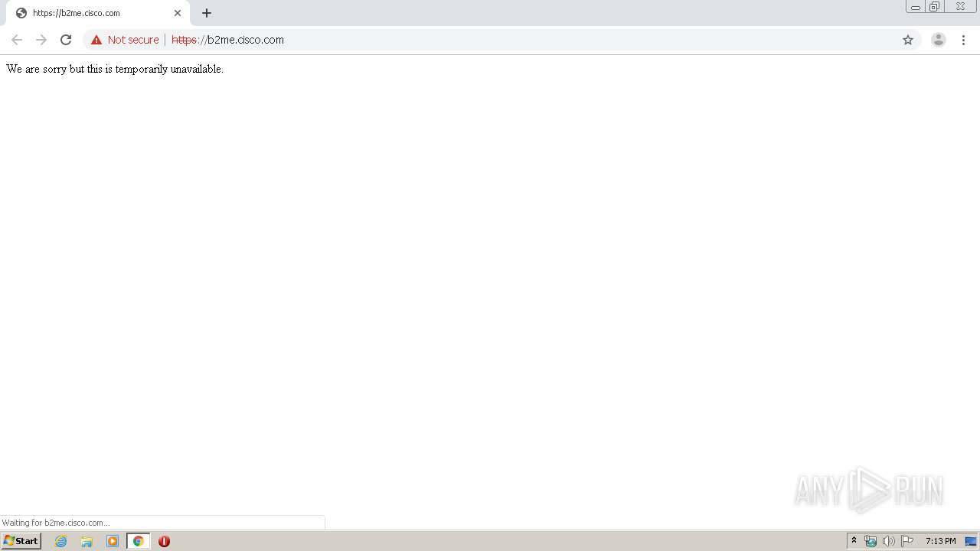Click the Not secure warning triangle icon
980x551 pixels.
click(x=96, y=40)
